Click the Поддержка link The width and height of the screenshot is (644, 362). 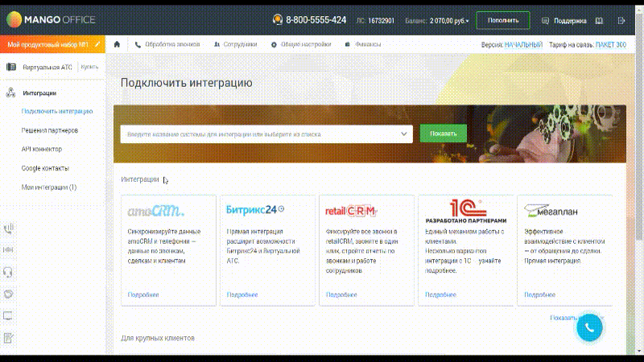coord(570,21)
